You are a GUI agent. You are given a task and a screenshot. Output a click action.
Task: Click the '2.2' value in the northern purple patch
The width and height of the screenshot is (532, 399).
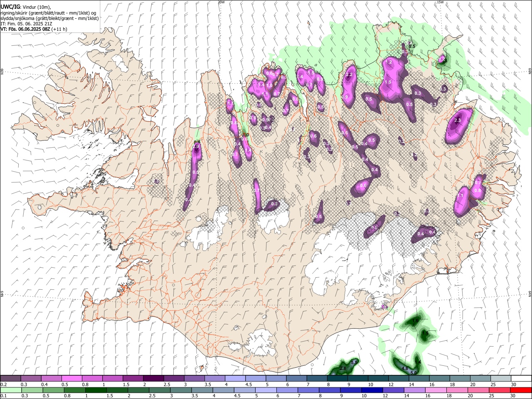[349, 75]
